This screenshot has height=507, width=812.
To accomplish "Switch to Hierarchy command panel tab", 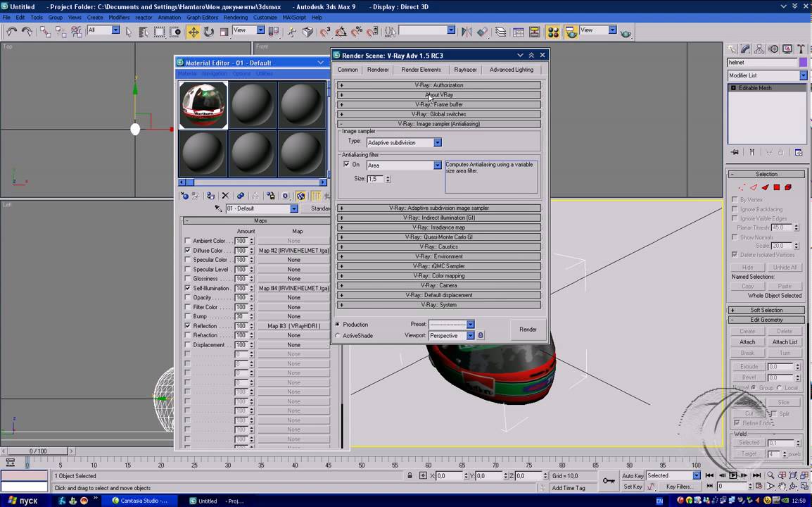I will click(x=760, y=49).
